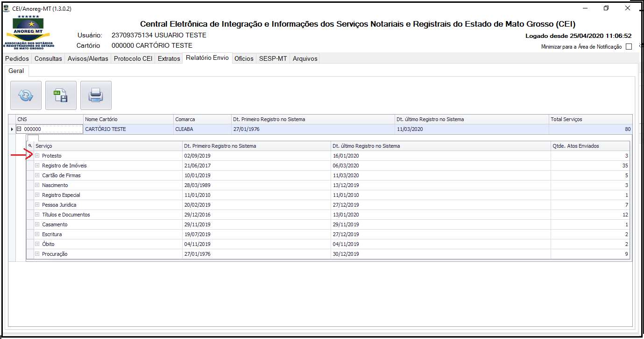Sort by the CNS column header
This screenshot has width=644, height=339.
(50, 119)
